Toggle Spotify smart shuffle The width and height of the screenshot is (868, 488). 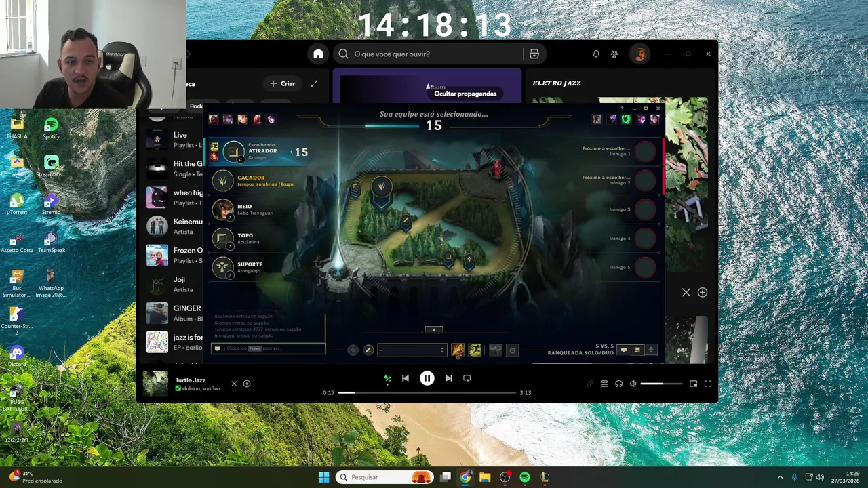click(387, 379)
